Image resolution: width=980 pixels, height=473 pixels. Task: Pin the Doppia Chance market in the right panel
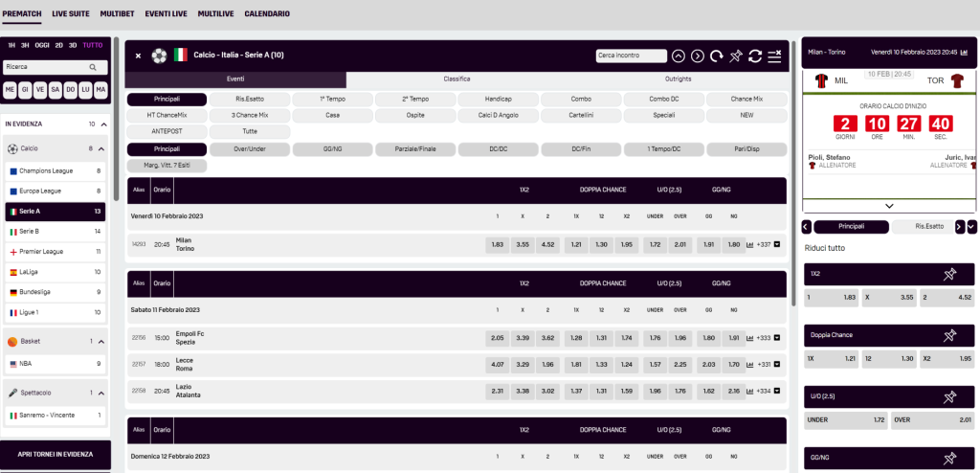949,335
